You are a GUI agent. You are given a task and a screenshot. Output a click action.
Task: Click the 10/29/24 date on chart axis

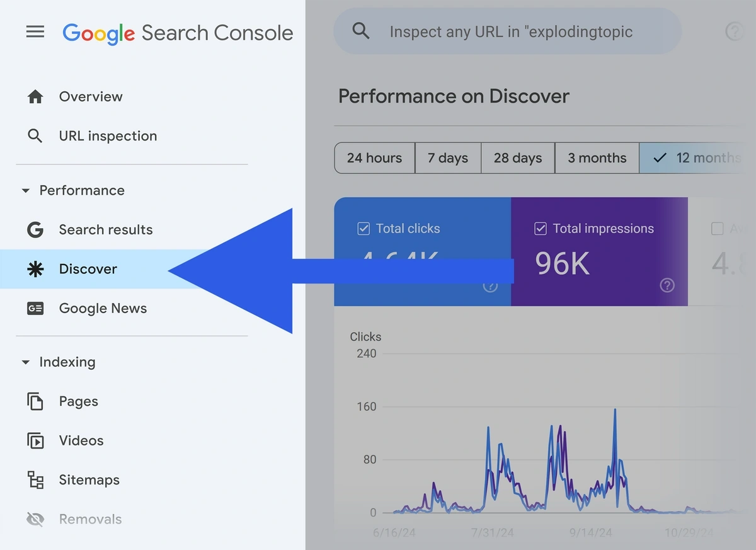689,532
